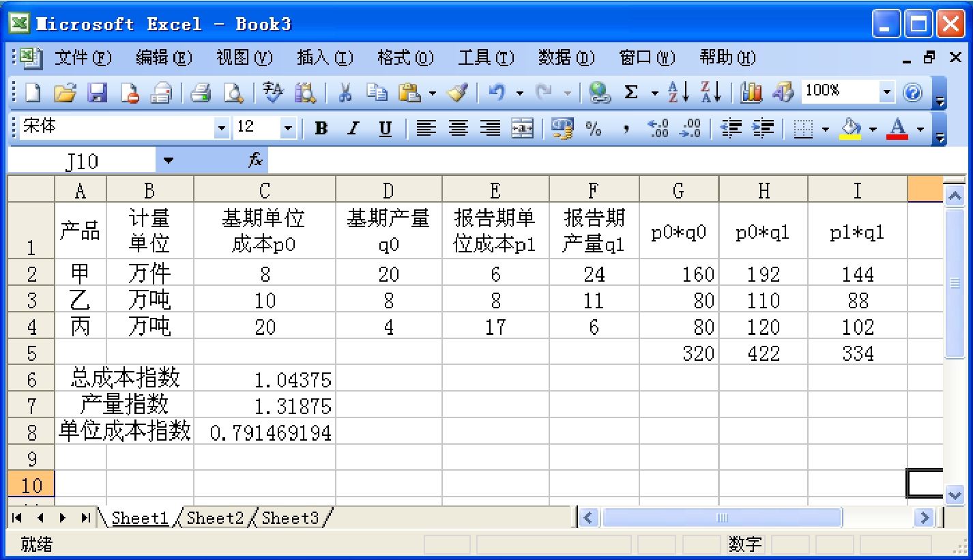
Task: Click the vertical scroll down arrow
Action: pyautogui.click(x=955, y=495)
